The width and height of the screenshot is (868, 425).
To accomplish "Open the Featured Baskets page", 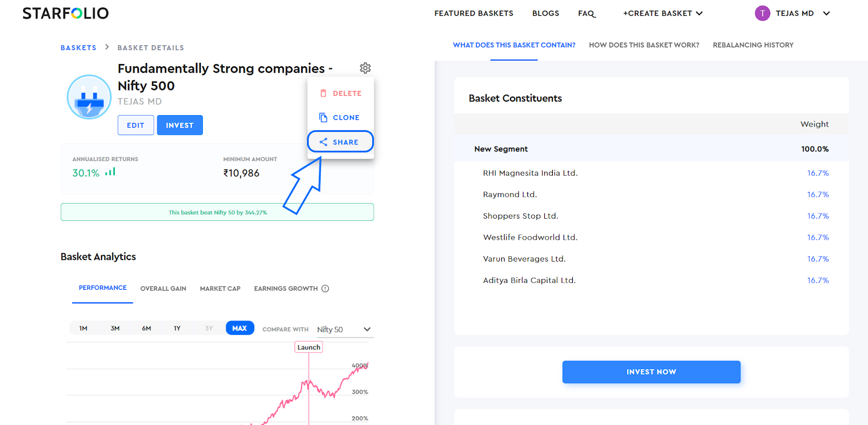I will tap(474, 14).
